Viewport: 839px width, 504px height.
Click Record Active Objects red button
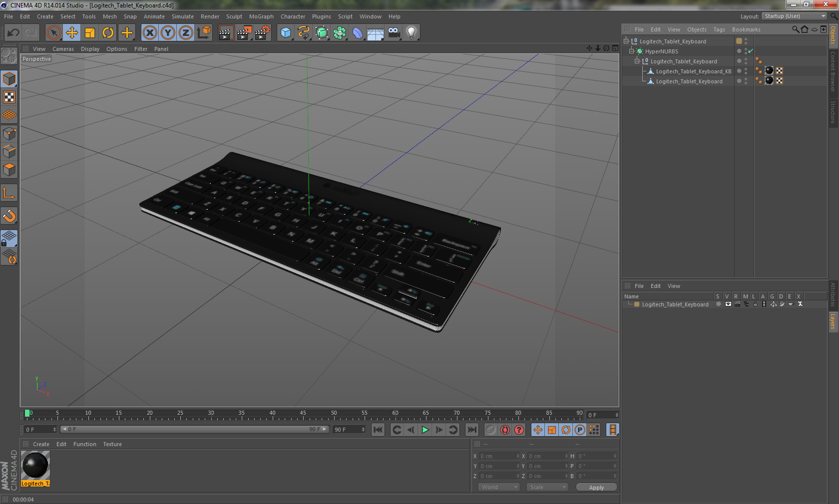click(x=491, y=430)
